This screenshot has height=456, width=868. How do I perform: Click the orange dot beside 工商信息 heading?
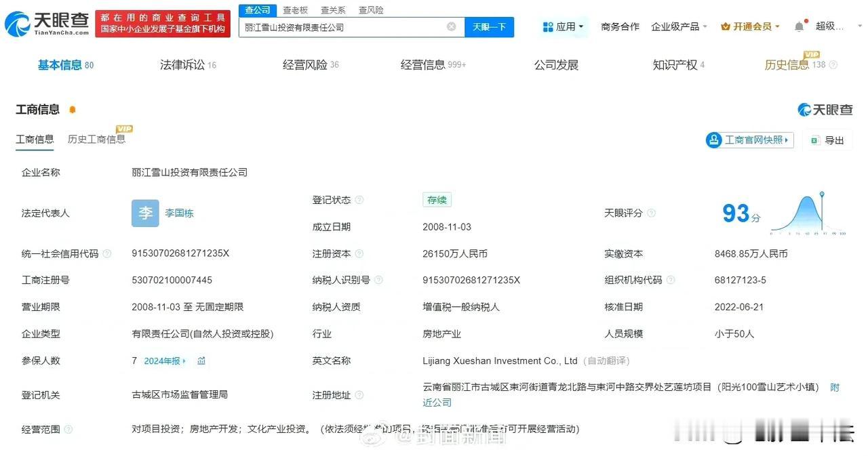73,110
